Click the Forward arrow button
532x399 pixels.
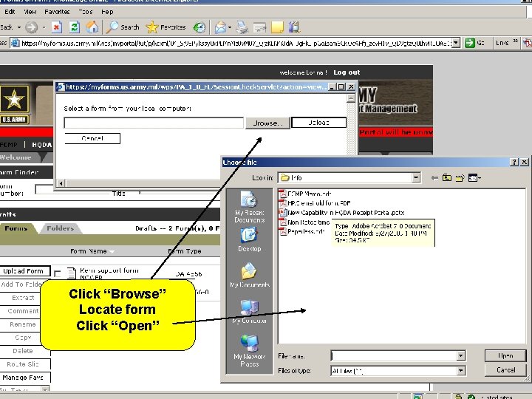tap(32, 27)
